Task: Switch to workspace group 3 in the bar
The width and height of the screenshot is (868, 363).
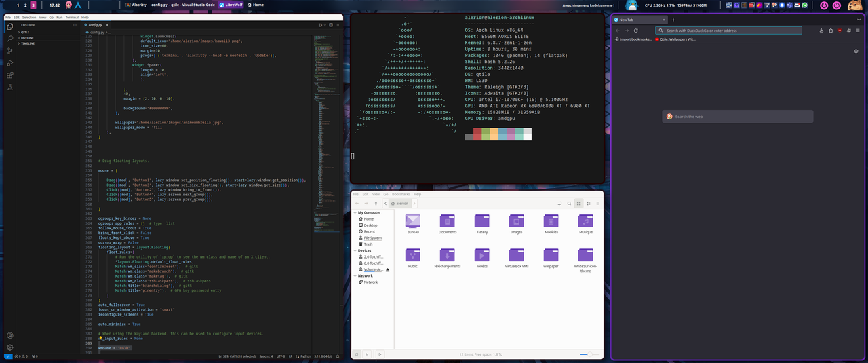Action: click(x=33, y=5)
